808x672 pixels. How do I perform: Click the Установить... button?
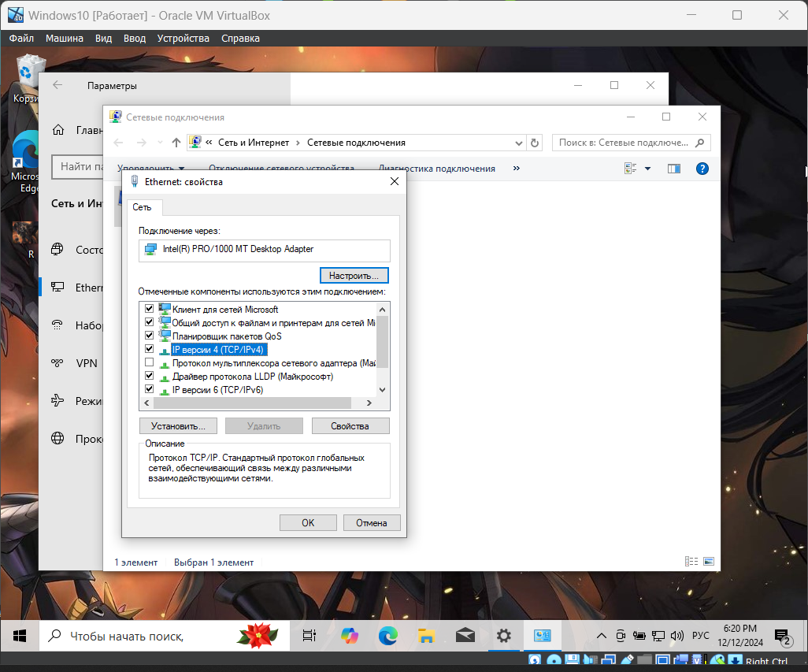click(178, 426)
